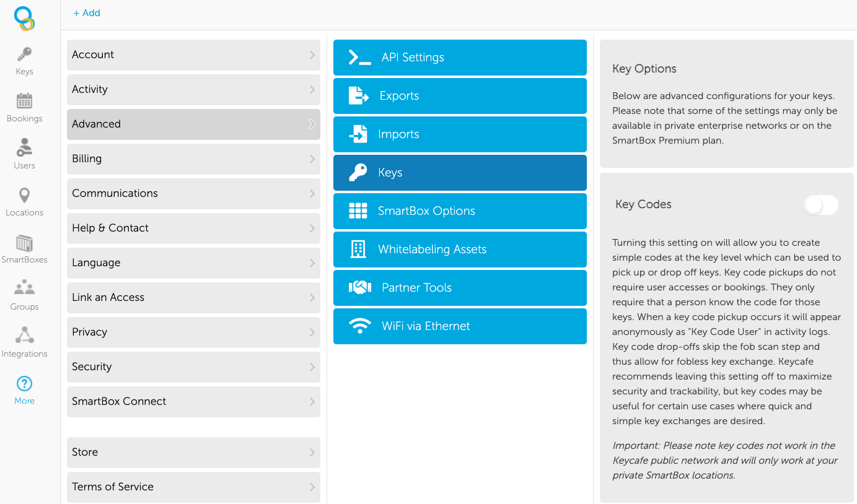This screenshot has width=857, height=504.
Task: Expand the Terms of Service chevron
Action: click(x=312, y=487)
